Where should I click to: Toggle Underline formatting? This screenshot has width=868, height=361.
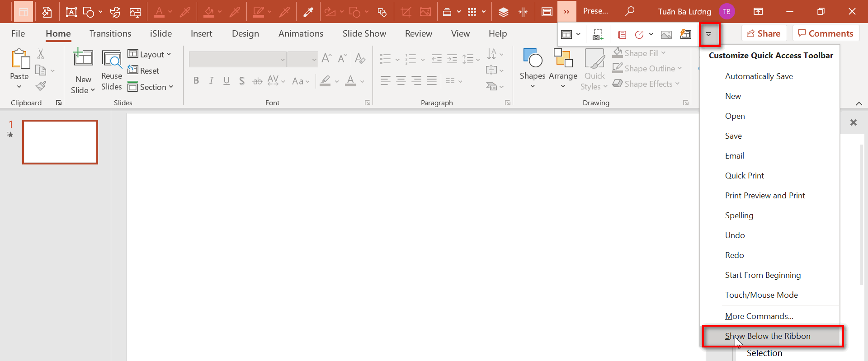tap(226, 81)
